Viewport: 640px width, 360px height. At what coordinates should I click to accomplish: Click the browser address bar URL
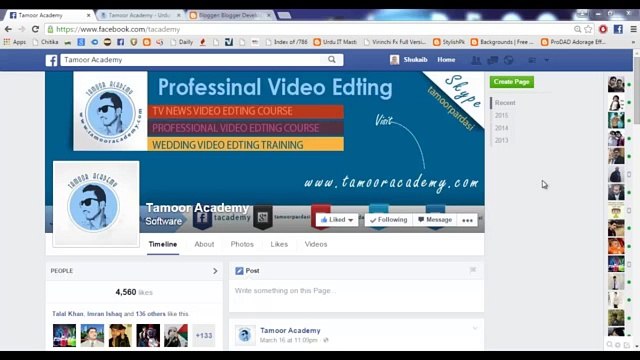(118, 29)
